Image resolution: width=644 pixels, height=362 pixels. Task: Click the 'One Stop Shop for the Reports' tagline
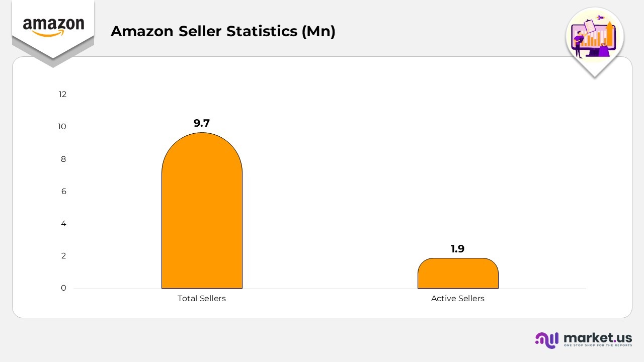598,346
